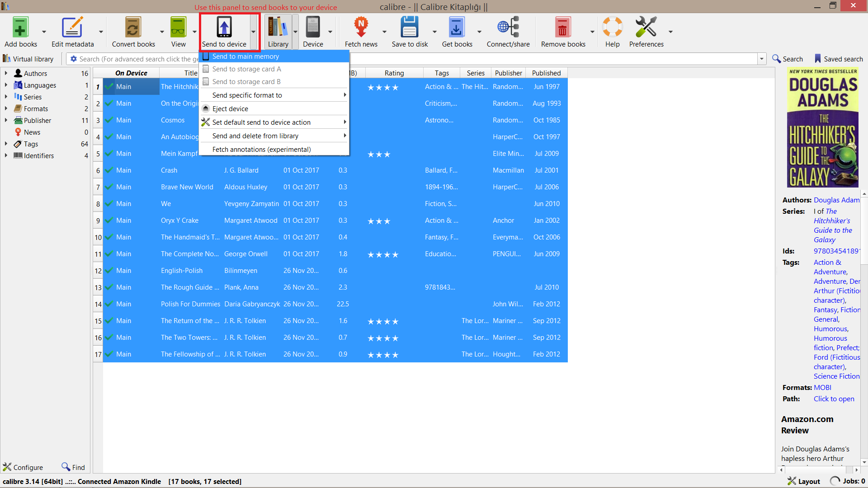Image resolution: width=868 pixels, height=488 pixels.
Task: Choose Eject device menu item
Action: [274, 109]
